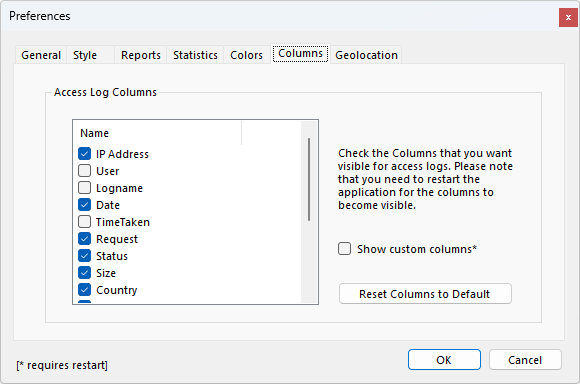Confirm preferences with OK button
Screen dimensions: 580x384
tap(444, 360)
